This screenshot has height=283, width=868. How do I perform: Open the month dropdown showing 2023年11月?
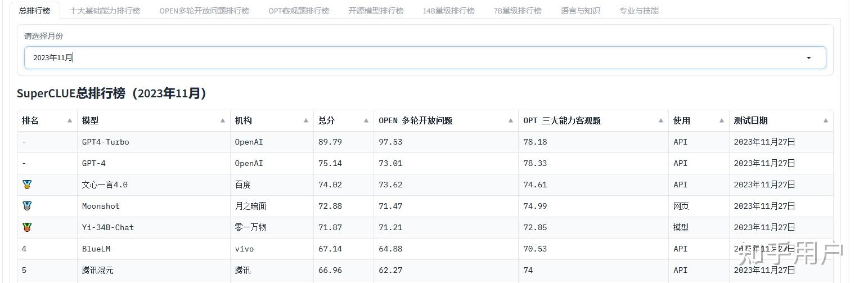[x=425, y=57]
